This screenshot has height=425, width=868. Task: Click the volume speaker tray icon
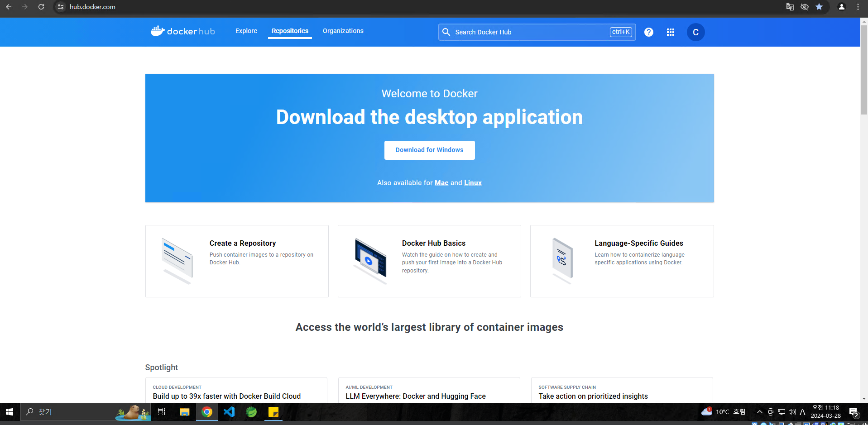(x=792, y=412)
